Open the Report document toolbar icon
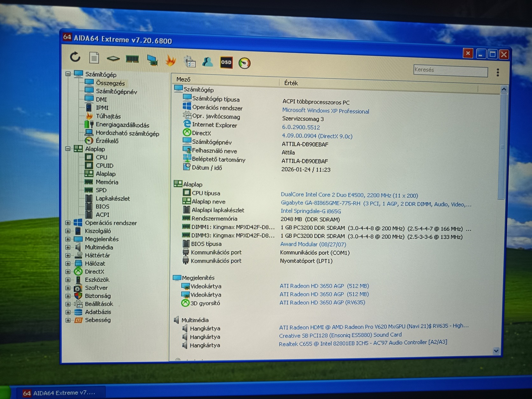The width and height of the screenshot is (532, 399). (x=94, y=58)
